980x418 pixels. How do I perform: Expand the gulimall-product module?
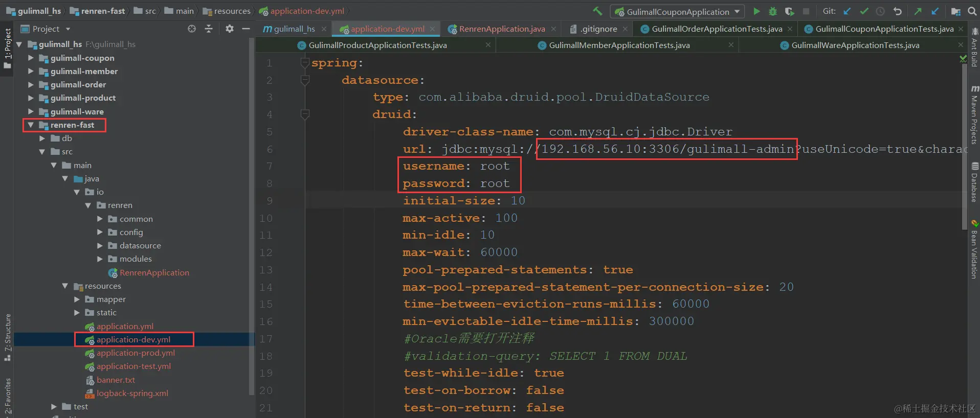point(31,98)
